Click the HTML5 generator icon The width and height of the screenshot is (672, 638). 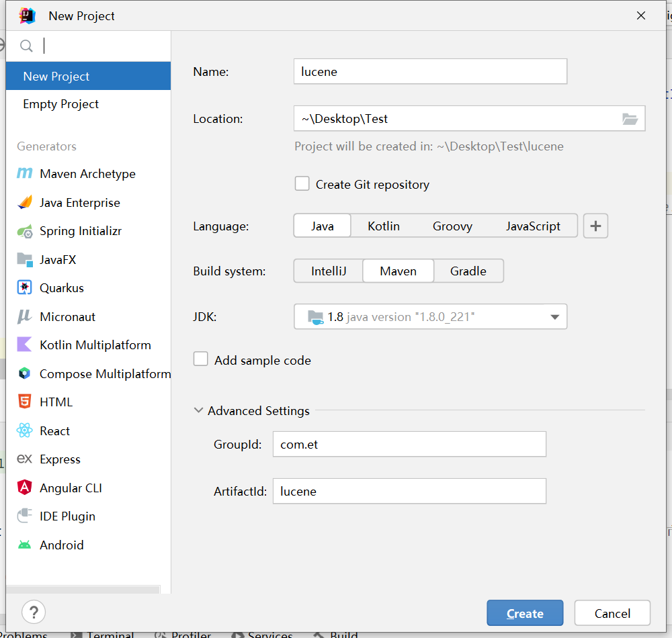click(25, 402)
